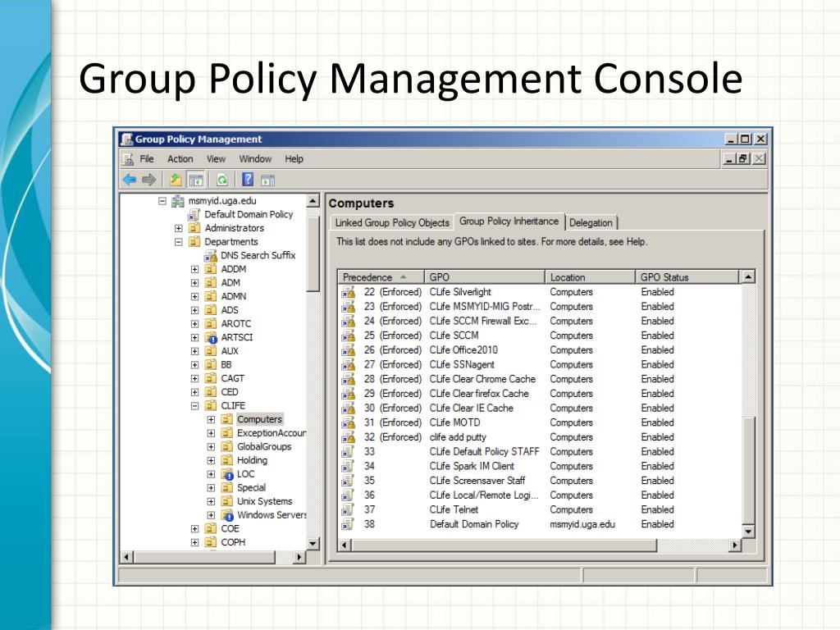840x630 pixels.
Task: Select the 'CLife Telnet' GPO name
Action: point(454,509)
